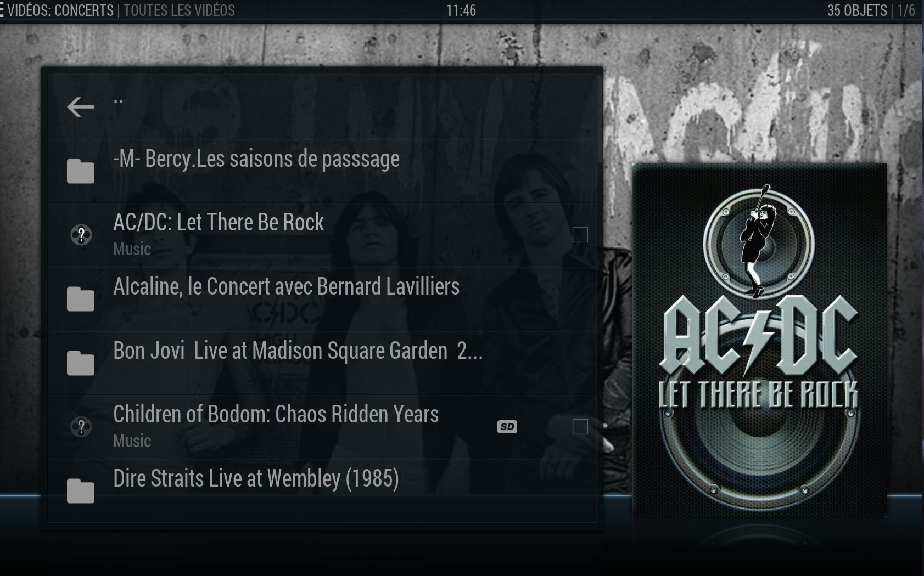This screenshot has width=924, height=576.
Task: Click Children of Bodom disc icon
Action: coord(81,427)
